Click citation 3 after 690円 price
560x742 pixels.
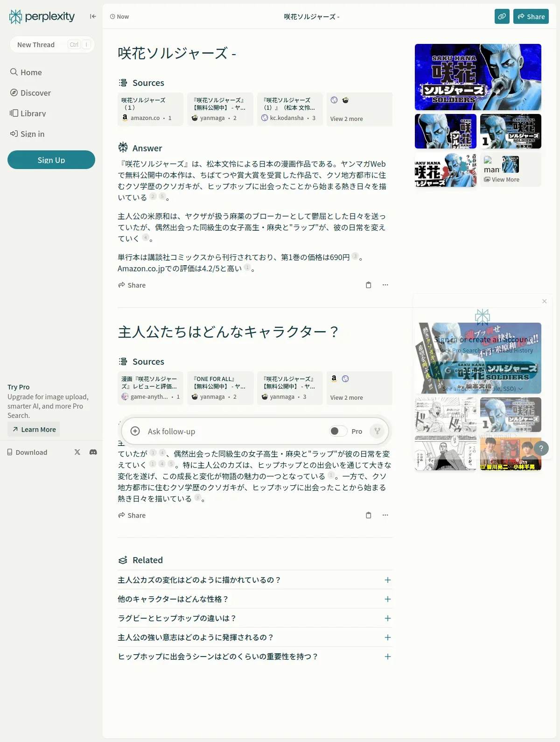click(x=355, y=256)
